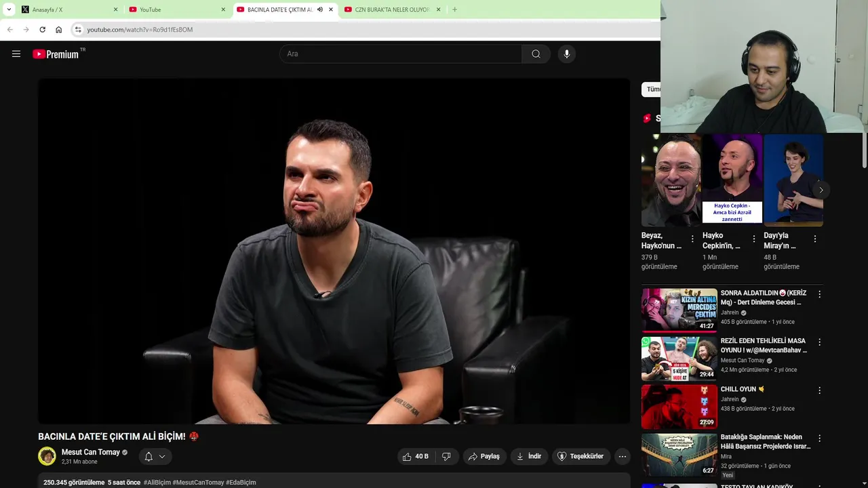Click the #EdaBiçim hashtag
Image resolution: width=868 pixels, height=488 pixels.
241,483
